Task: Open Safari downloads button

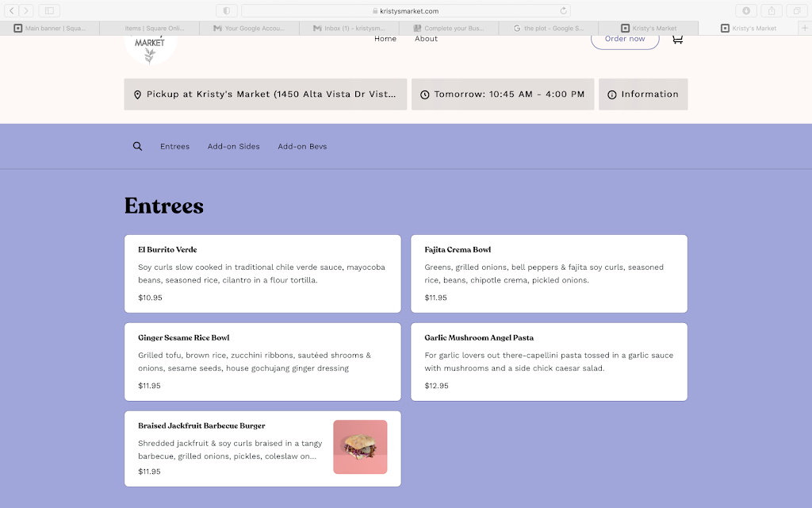Action: coord(746,10)
